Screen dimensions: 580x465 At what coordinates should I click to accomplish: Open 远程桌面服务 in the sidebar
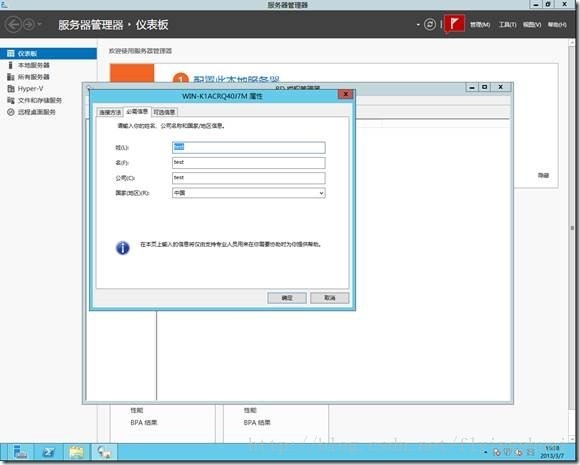click(x=37, y=112)
